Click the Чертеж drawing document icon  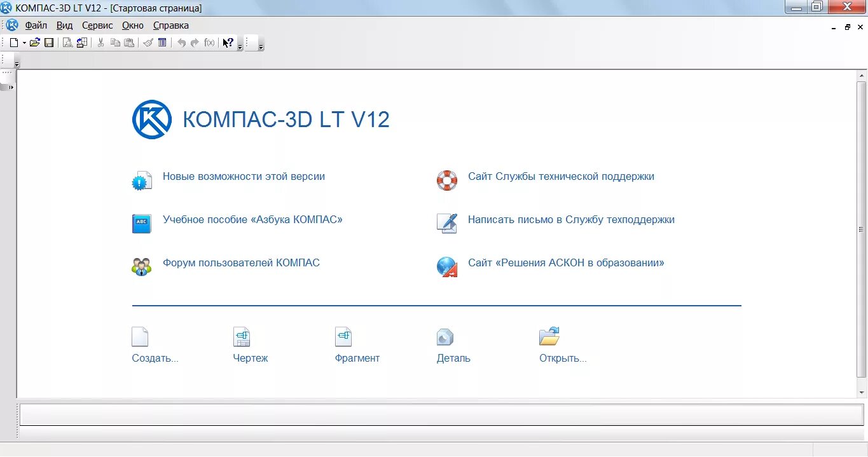(x=242, y=337)
